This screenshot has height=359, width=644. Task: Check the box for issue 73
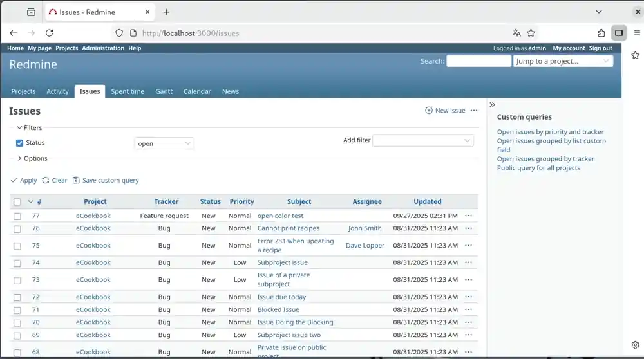(17, 281)
